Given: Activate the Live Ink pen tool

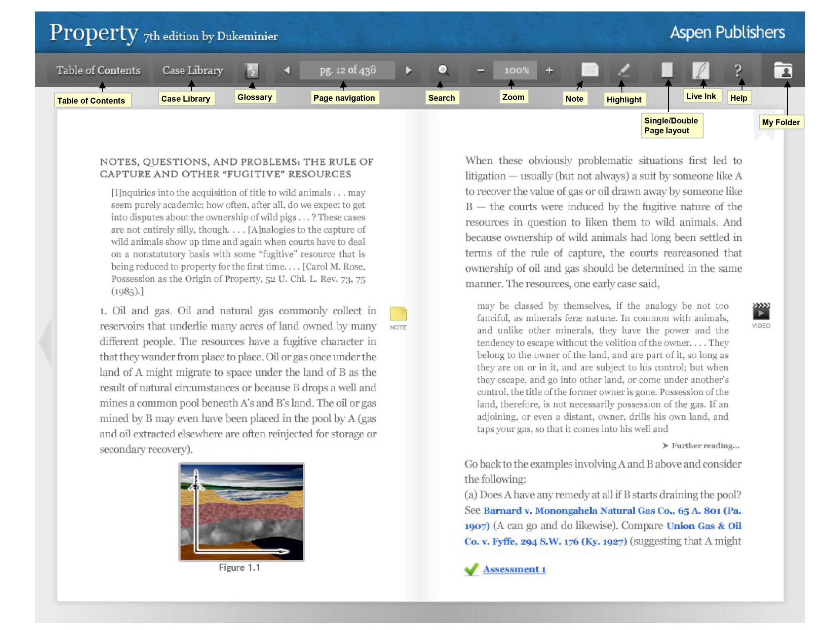Looking at the screenshot, I should pyautogui.click(x=701, y=70).
